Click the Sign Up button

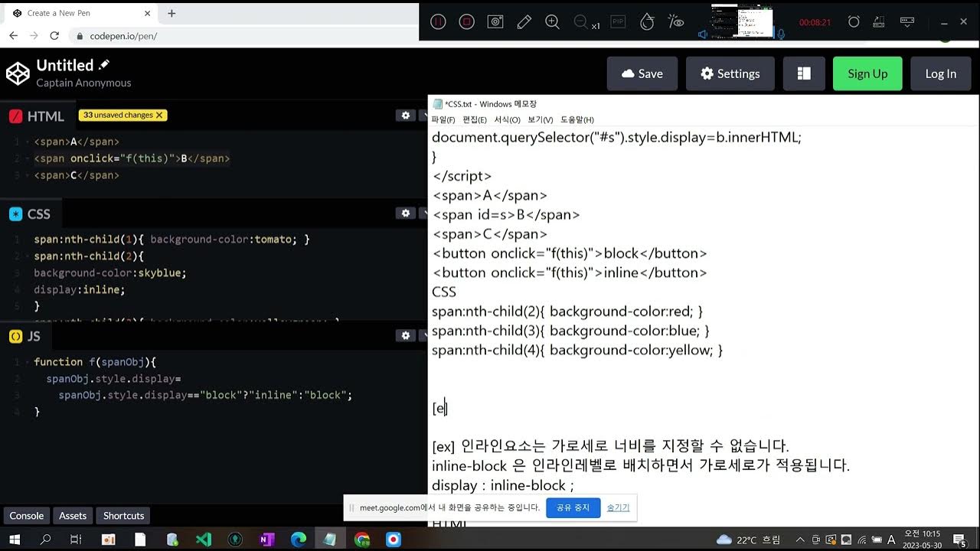coord(867,73)
